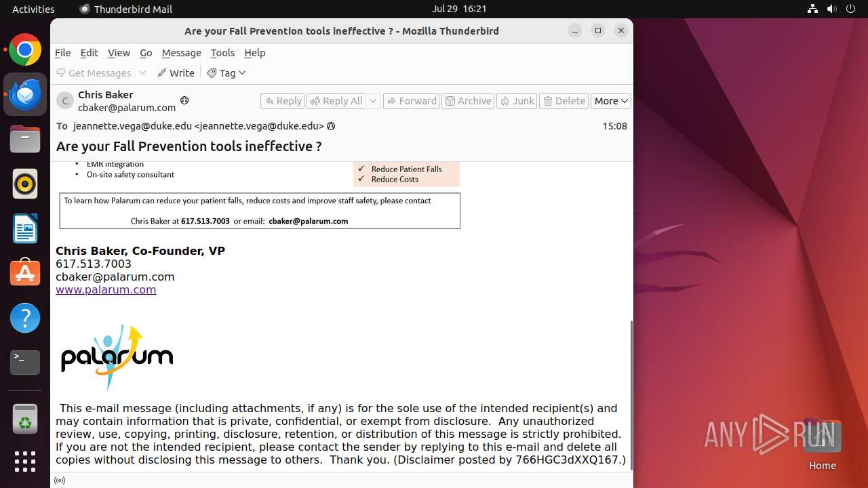
Task: Click Reply All button
Action: pos(336,101)
